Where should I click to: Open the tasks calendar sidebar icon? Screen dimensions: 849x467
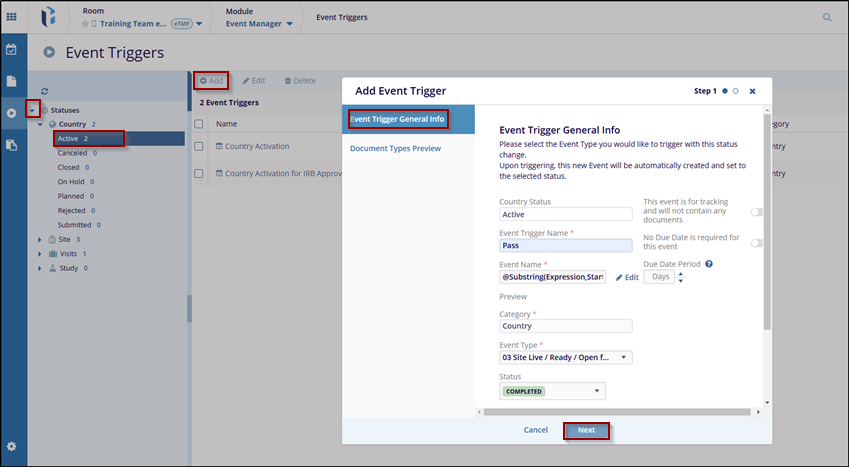tap(12, 49)
